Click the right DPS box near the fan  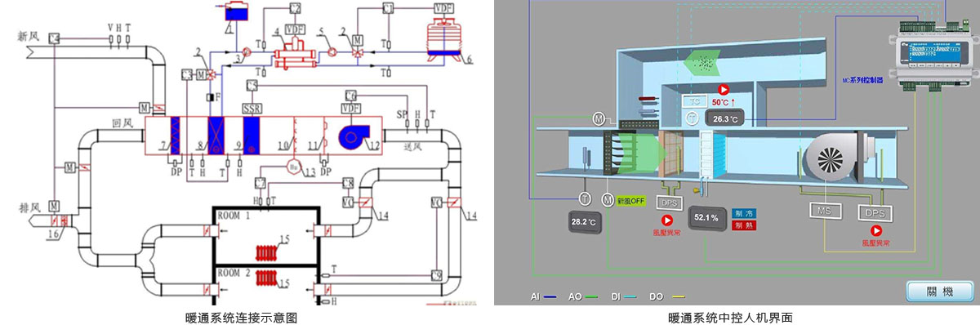(x=874, y=212)
